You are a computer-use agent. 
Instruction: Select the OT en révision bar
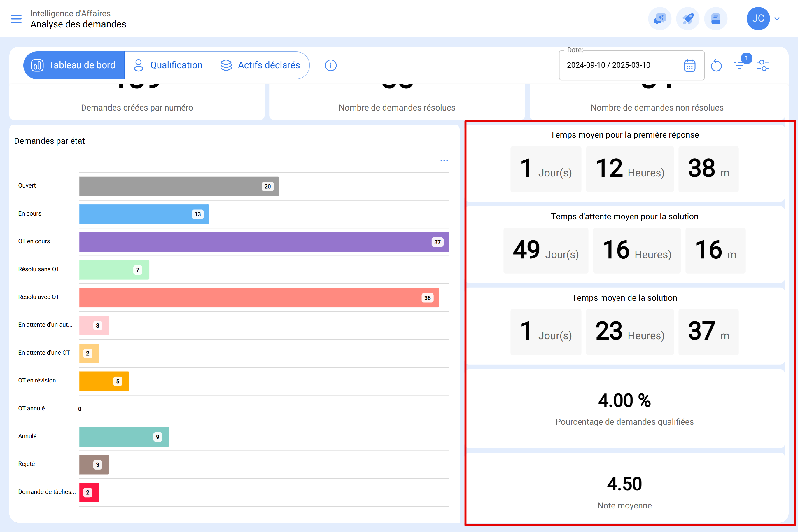(104, 381)
